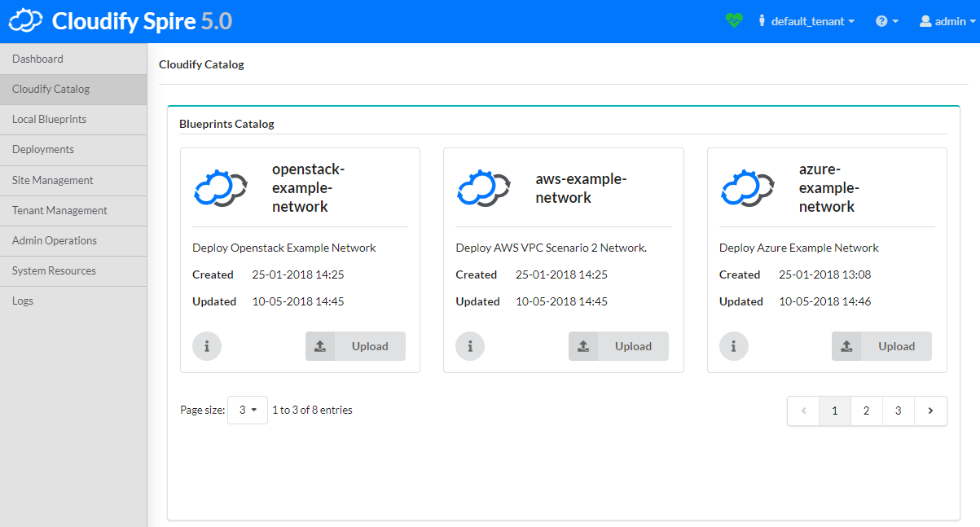Click the azure-example-network blueprint logo
Image resolution: width=980 pixels, height=527 pixels.
point(747,188)
